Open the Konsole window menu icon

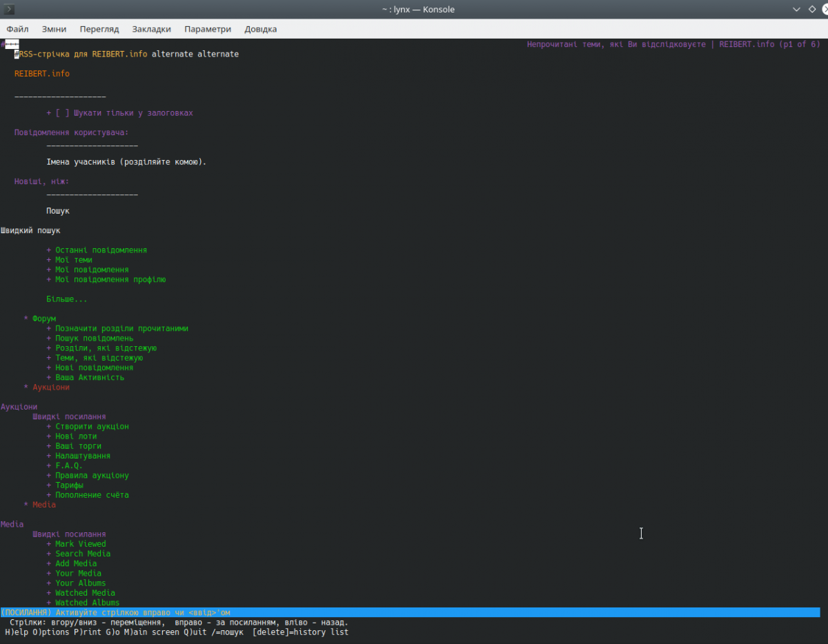10,9
